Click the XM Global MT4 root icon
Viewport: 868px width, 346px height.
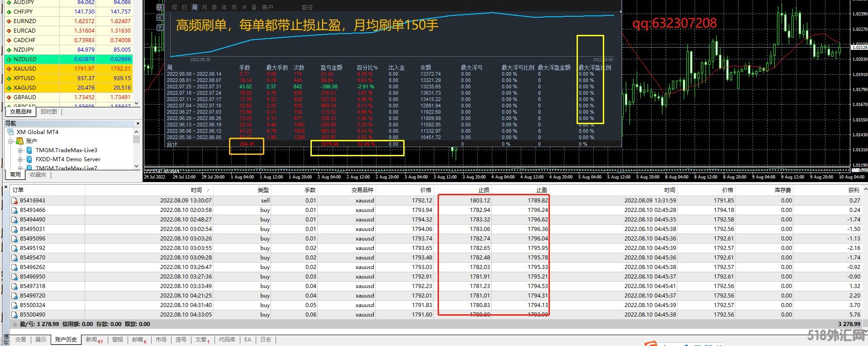coord(10,132)
